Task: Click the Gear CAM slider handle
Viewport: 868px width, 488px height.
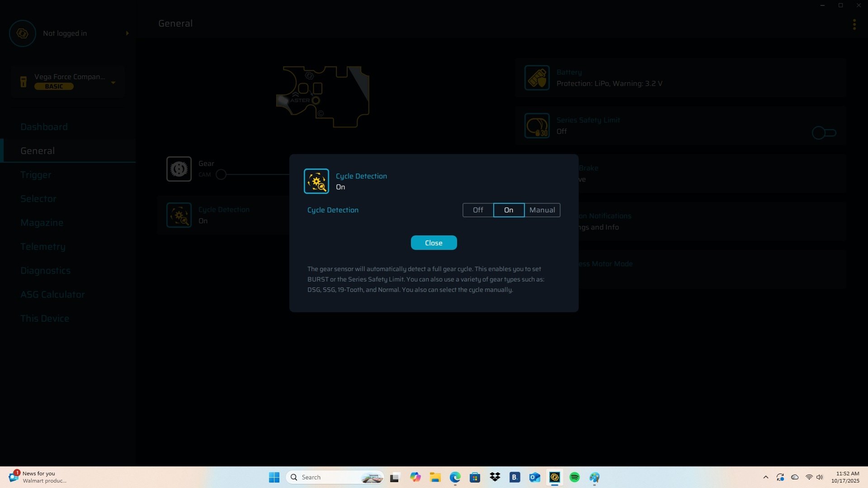Action: [221, 175]
